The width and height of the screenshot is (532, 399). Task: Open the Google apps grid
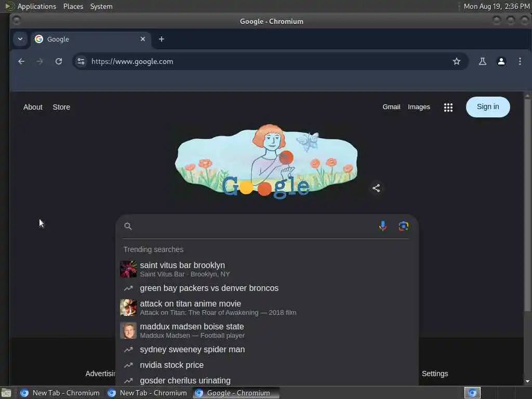448,107
